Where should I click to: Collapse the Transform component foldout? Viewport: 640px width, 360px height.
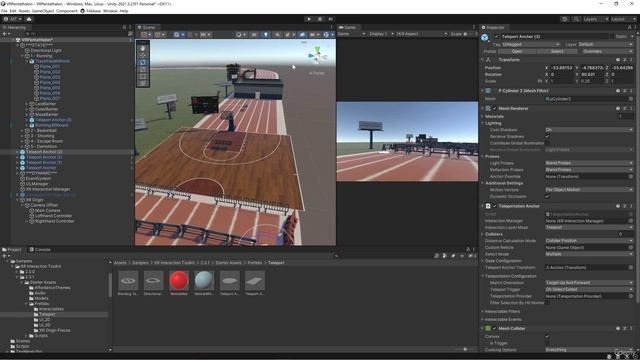point(482,60)
